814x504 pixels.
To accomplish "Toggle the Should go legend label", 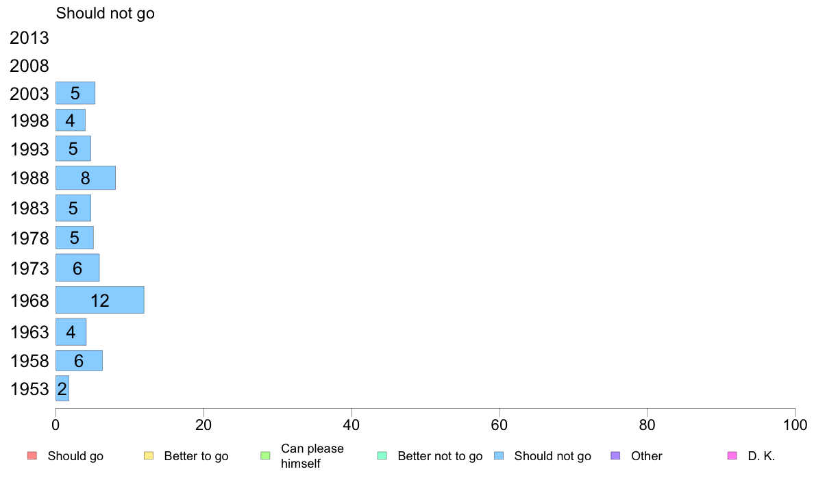I will (x=75, y=456).
